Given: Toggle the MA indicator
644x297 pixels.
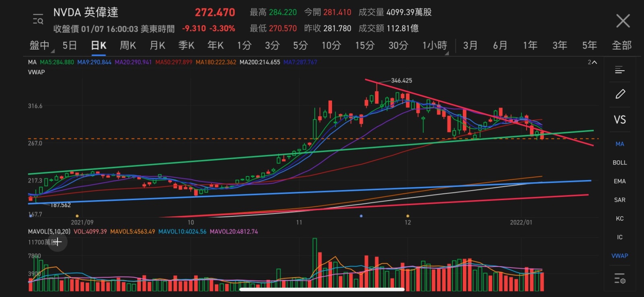Looking at the screenshot, I should pos(620,144).
